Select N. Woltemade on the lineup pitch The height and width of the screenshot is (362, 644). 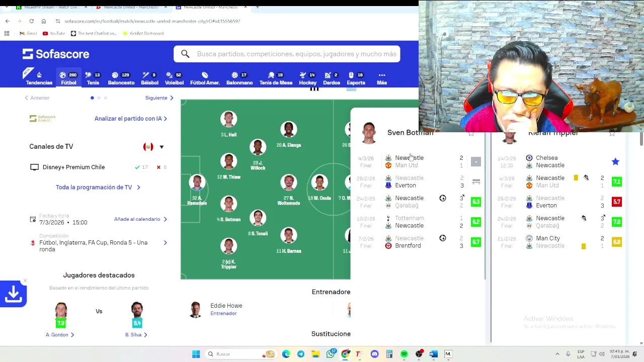click(289, 190)
